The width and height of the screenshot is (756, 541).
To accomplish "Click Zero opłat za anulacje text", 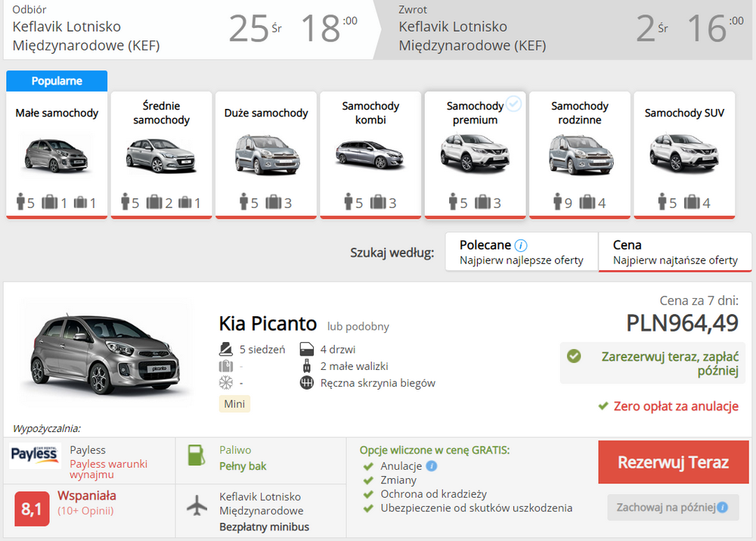I will point(676,406).
